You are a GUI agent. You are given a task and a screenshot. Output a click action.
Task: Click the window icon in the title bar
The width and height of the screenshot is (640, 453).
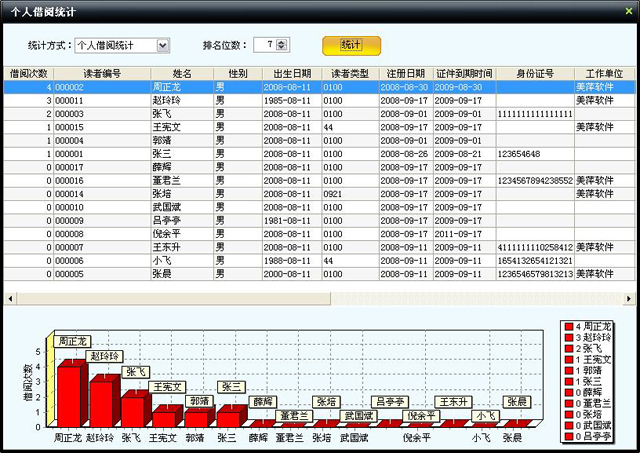8,10
